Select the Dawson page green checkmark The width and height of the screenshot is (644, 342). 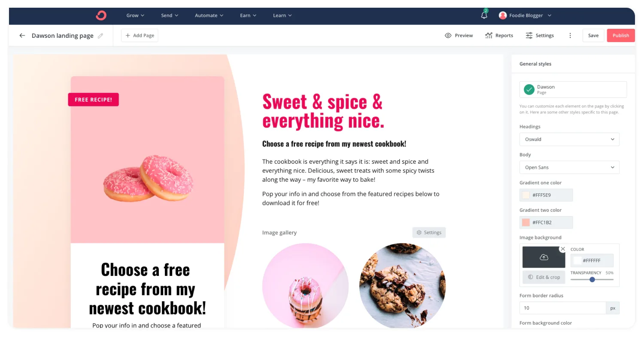pos(529,89)
